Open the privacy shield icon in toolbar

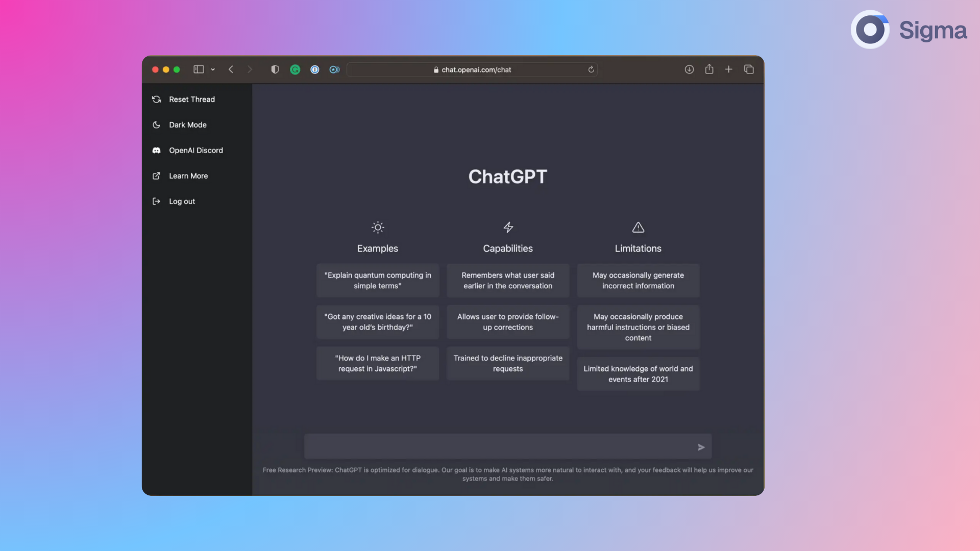click(x=275, y=69)
